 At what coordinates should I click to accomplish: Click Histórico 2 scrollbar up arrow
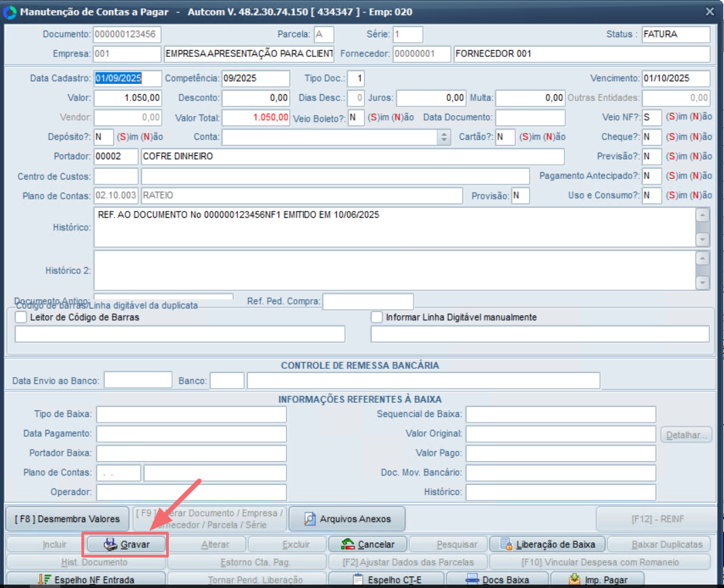[702, 258]
